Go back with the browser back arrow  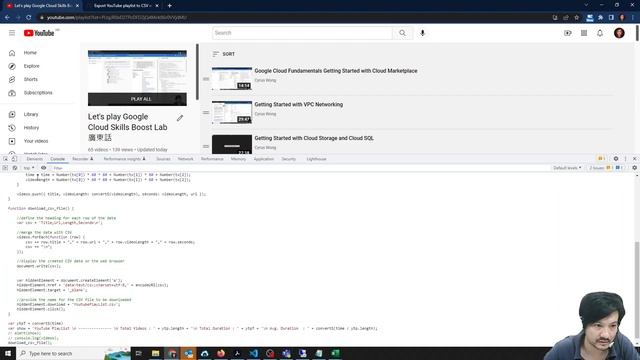(x=7, y=18)
